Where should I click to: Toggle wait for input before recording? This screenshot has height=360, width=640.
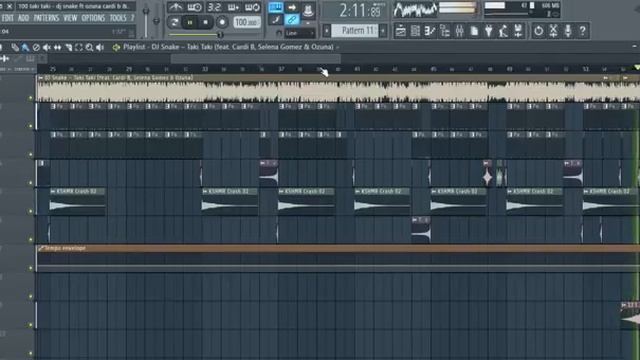pos(194,7)
